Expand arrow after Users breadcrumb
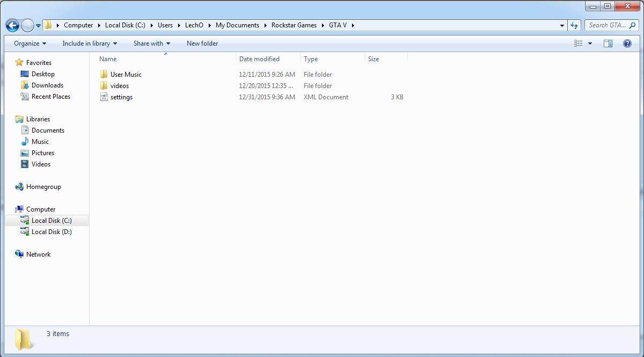This screenshot has width=644, height=357. 179,25
